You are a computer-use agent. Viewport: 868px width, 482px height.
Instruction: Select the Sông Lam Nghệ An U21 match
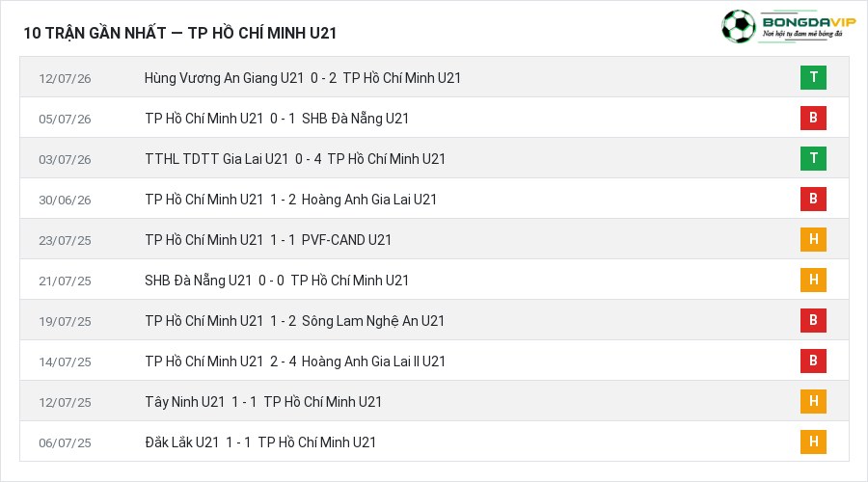[435, 320]
